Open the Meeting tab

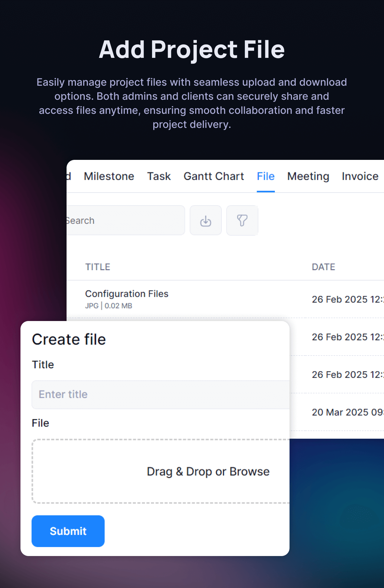click(x=308, y=176)
